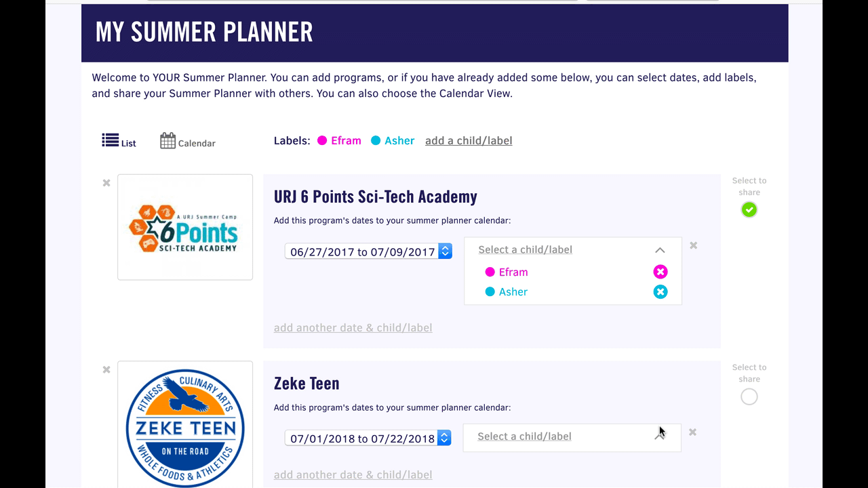The height and width of the screenshot is (488, 868).
Task: Select Zeke Teen share circle
Action: point(749,396)
